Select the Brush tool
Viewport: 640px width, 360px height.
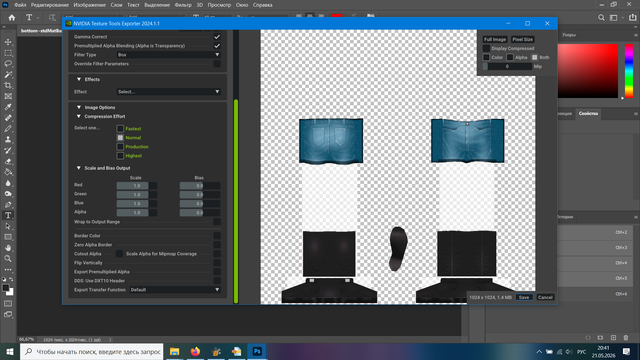[8, 129]
